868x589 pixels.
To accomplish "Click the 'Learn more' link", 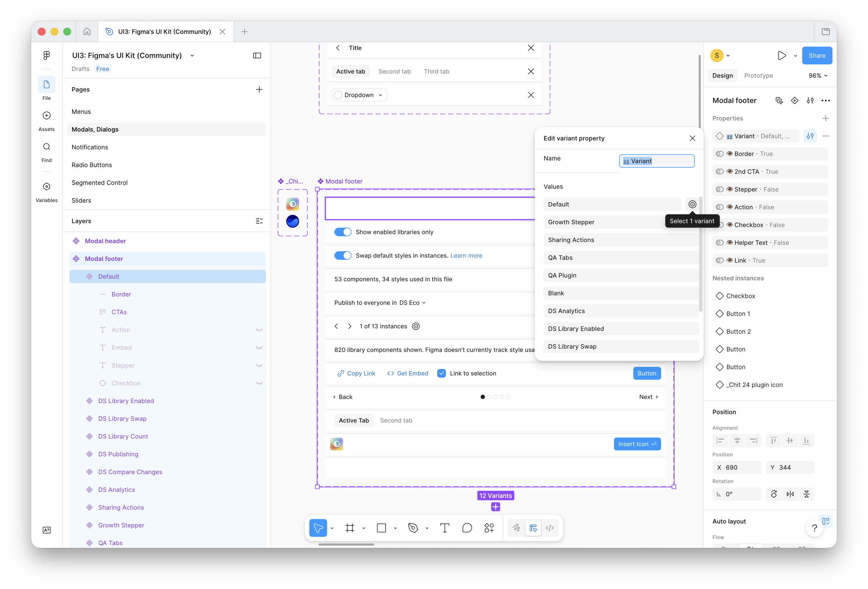I will point(466,256).
